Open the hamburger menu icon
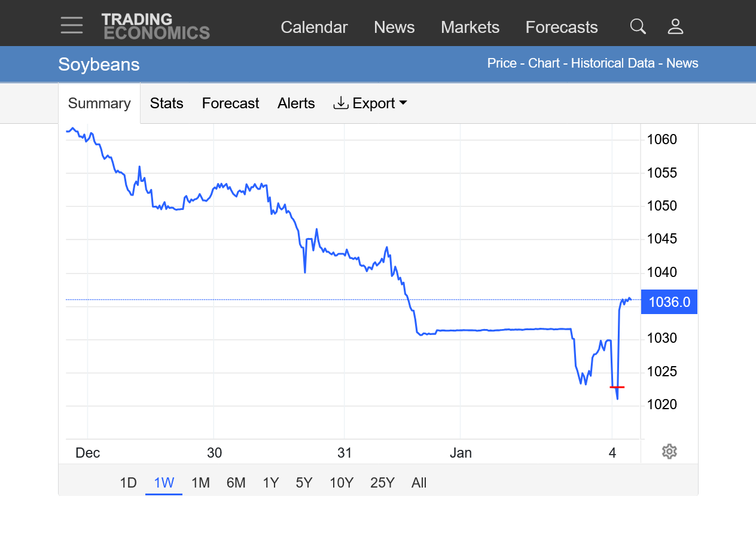Screen dimensions: 756x539 (x=72, y=26)
